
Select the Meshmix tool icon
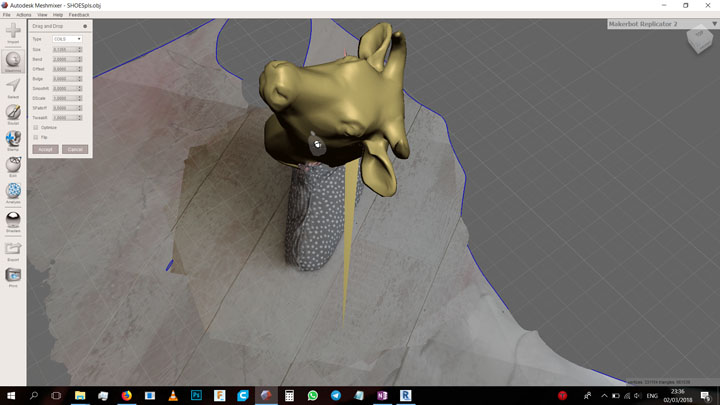13,60
